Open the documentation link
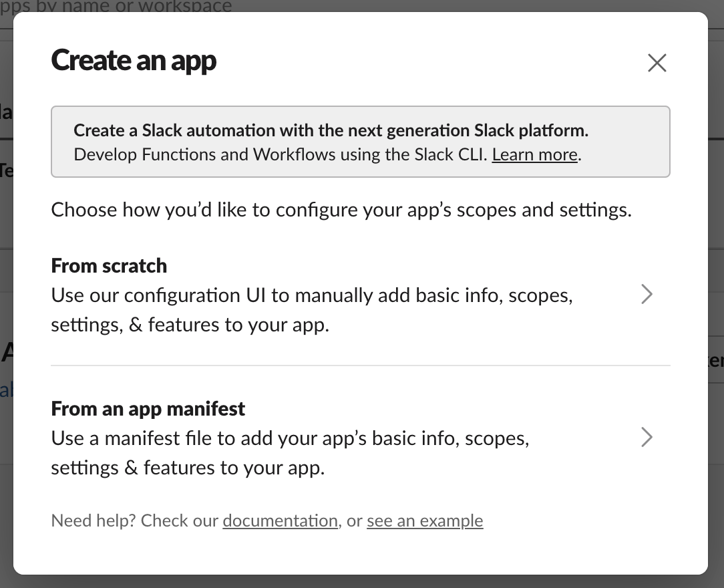 (x=280, y=521)
